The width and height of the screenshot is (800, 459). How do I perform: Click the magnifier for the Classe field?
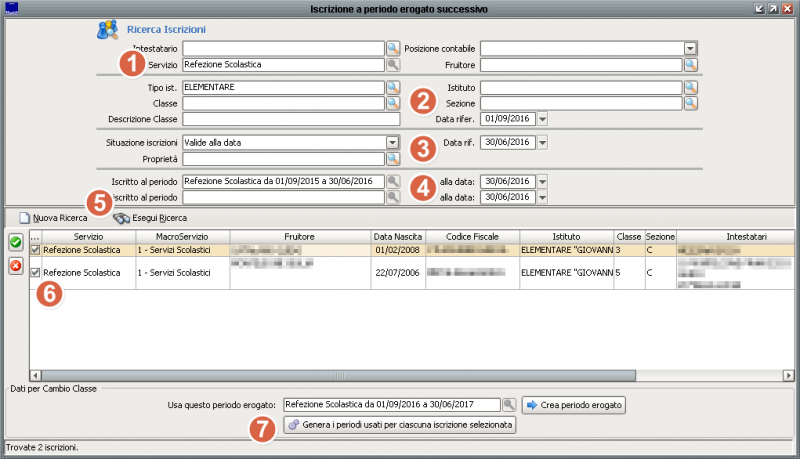coord(392,103)
